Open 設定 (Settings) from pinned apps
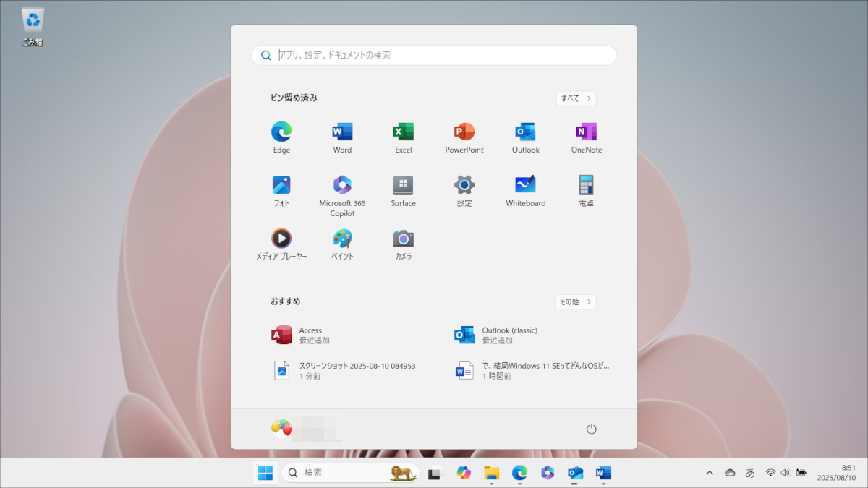 tap(464, 191)
